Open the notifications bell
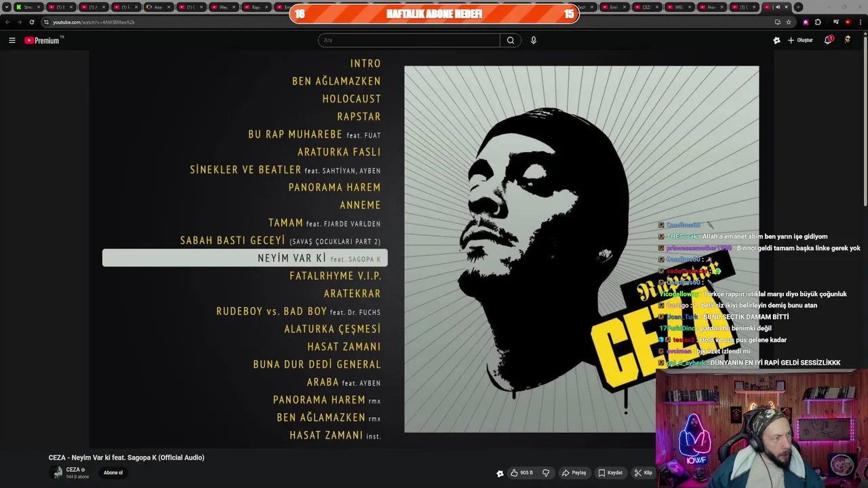The height and width of the screenshot is (488, 868). click(828, 40)
